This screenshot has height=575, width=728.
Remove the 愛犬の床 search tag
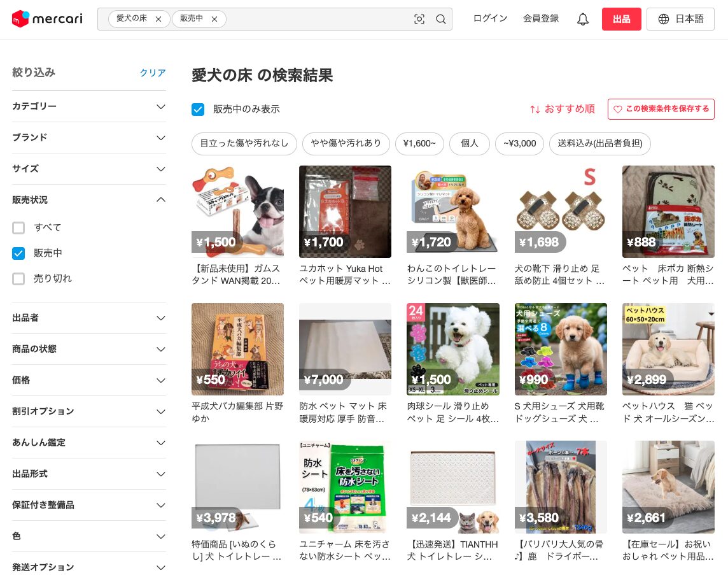(158, 19)
